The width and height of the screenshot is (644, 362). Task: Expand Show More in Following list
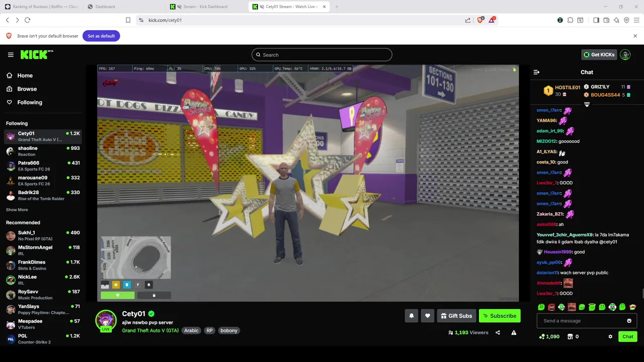coord(17,210)
